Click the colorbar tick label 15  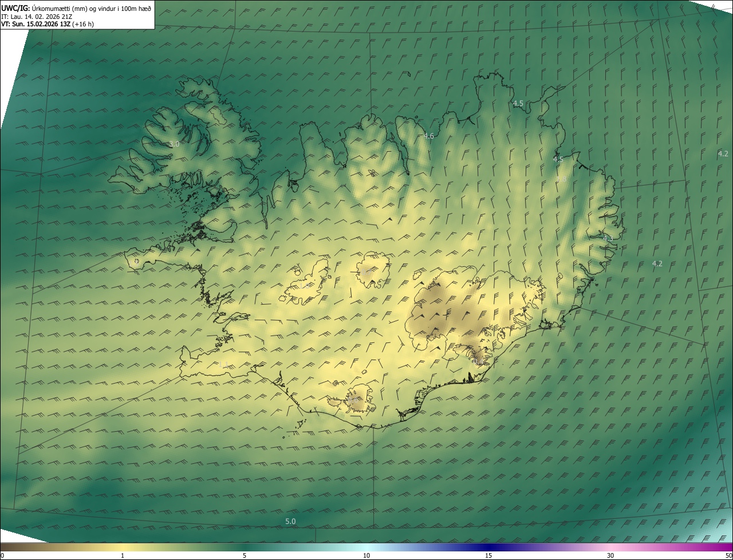[488, 556]
